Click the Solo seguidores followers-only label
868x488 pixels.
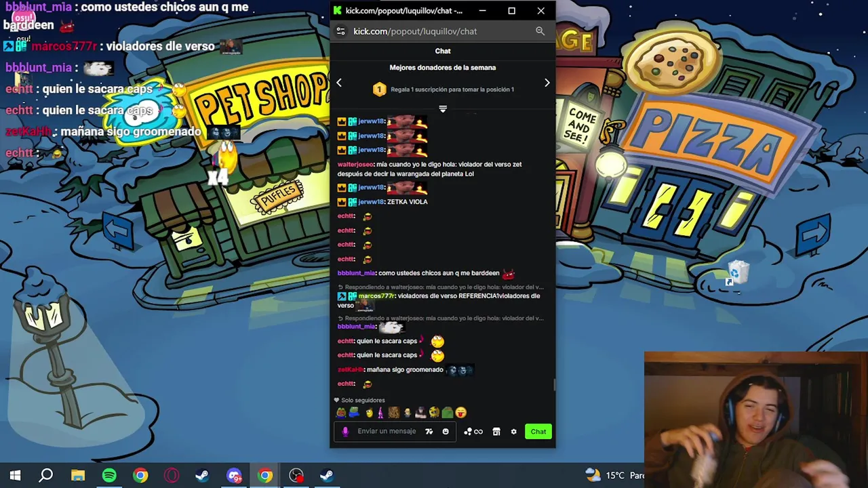363,401
